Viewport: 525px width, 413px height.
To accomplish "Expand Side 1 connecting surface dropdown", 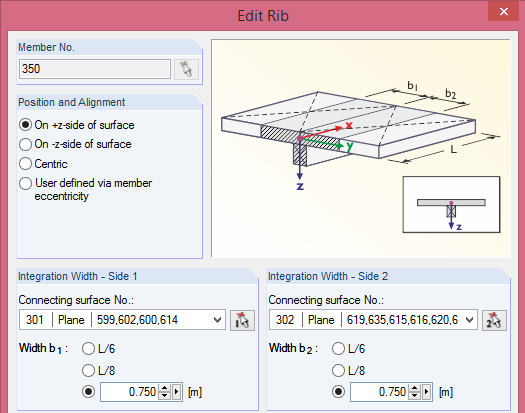I will pos(217,320).
